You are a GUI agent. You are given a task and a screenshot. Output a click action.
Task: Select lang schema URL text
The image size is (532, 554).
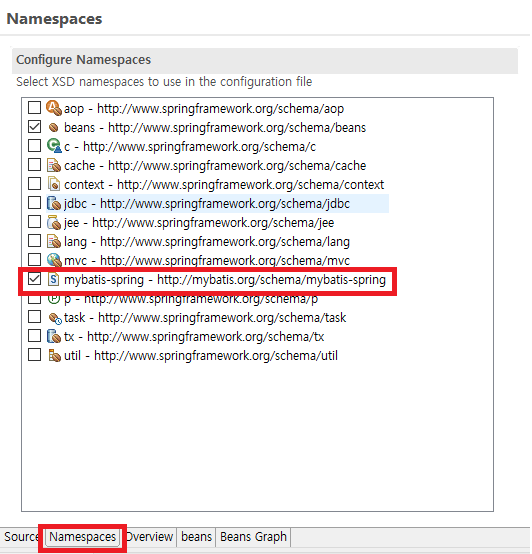tap(225, 242)
